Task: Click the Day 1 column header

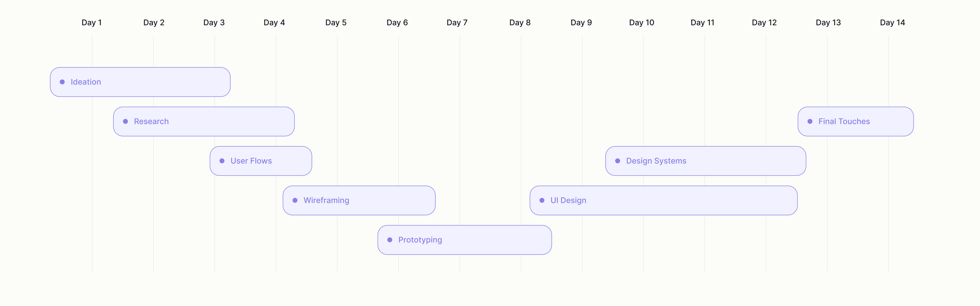Action: 92,22
